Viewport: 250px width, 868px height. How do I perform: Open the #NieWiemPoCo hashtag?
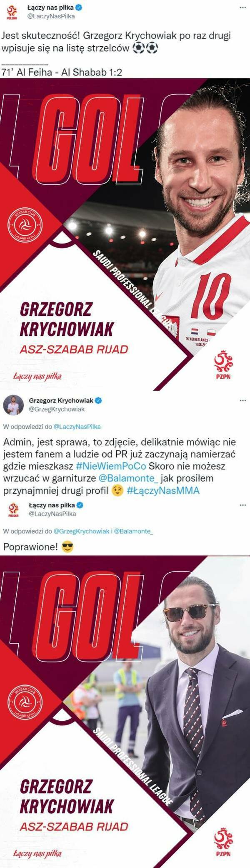tap(111, 466)
